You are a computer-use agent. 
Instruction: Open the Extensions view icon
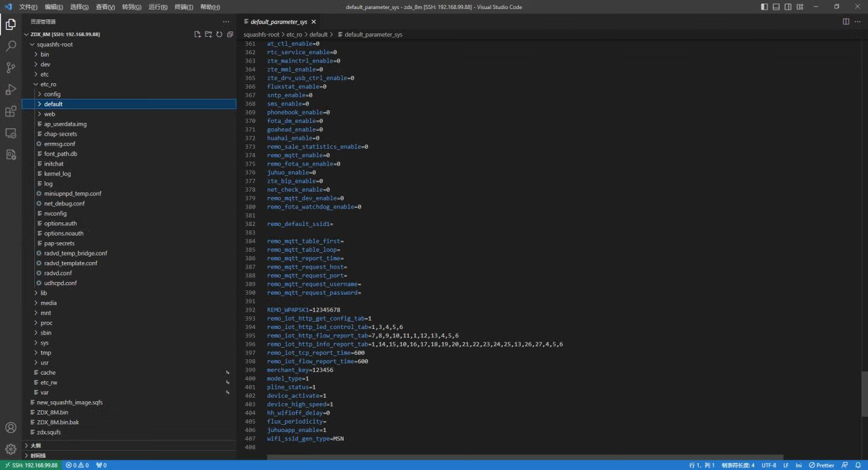click(10, 111)
